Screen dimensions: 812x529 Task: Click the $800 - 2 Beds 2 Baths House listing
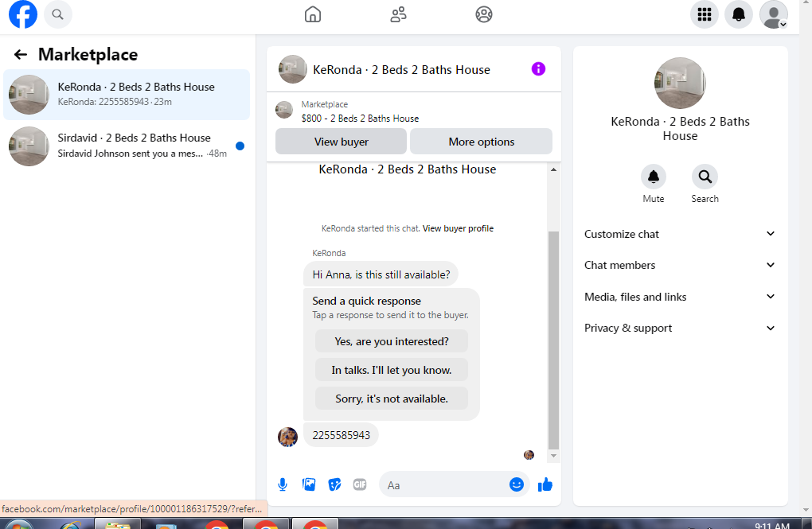(360, 119)
